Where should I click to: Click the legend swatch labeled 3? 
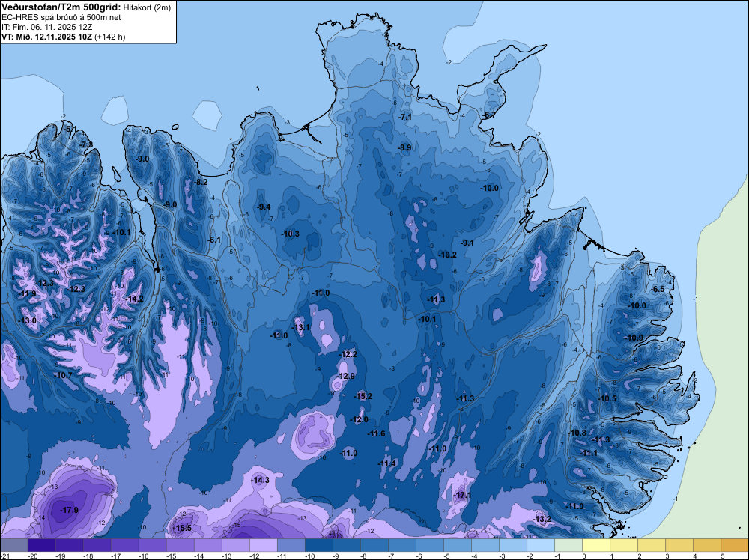(679, 545)
